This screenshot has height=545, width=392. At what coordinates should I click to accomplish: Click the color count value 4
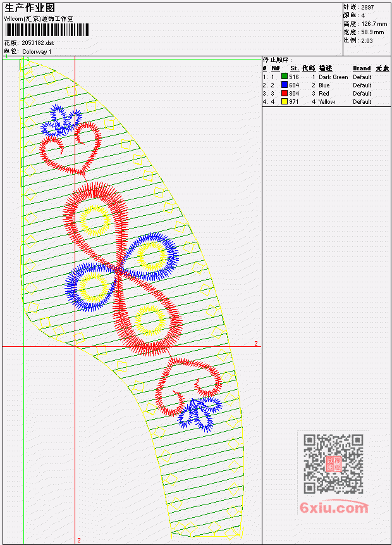tap(363, 15)
